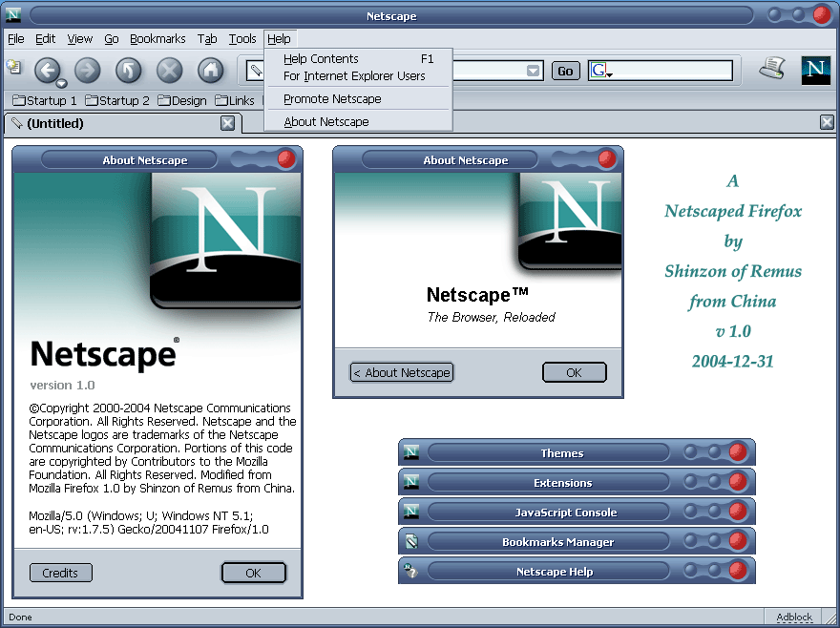The image size is (840, 628).
Task: Choose Promote Netscape menu entry
Action: click(331, 99)
